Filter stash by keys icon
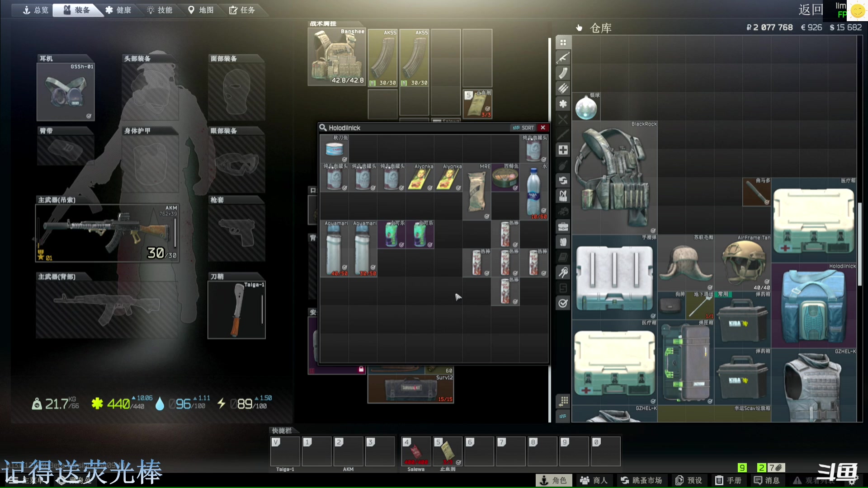The image size is (868, 488). click(563, 272)
